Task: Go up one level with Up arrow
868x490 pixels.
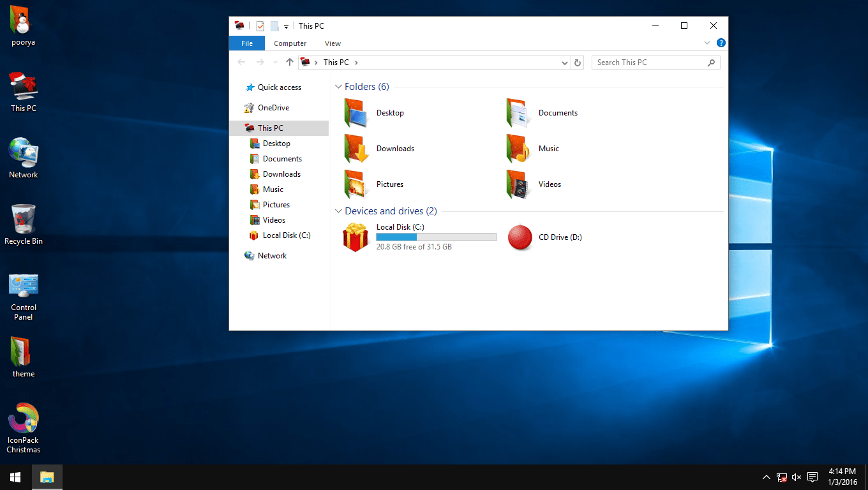Action: tap(290, 63)
